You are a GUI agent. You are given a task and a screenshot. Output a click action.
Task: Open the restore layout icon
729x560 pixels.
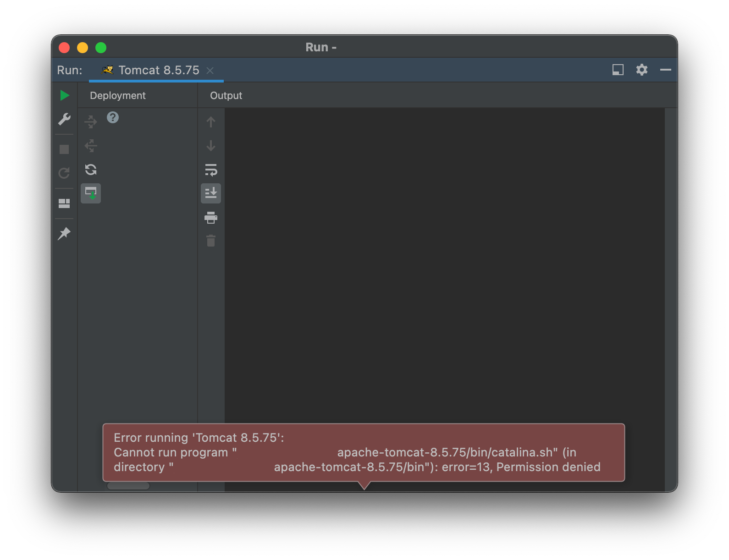[x=64, y=203]
